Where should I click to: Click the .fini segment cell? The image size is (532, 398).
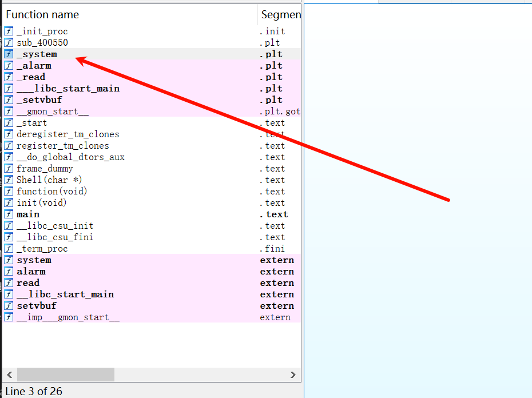tap(272, 249)
